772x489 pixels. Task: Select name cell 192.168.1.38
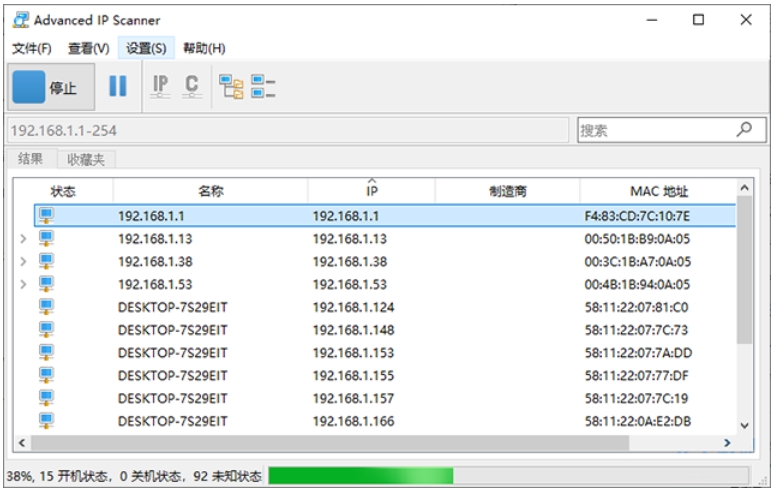click(155, 261)
